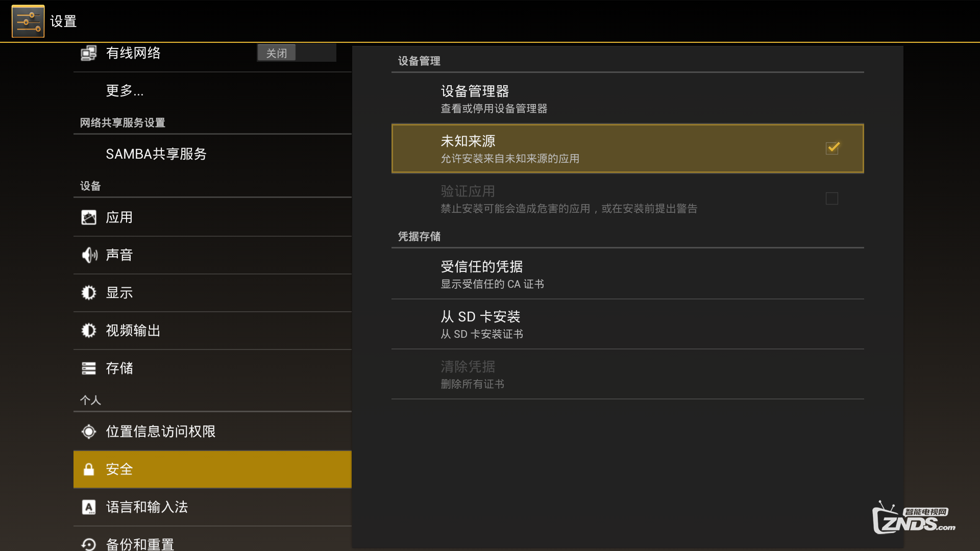Click the Settings sliders icon in header
The width and height of the screenshot is (980, 551).
28,21
